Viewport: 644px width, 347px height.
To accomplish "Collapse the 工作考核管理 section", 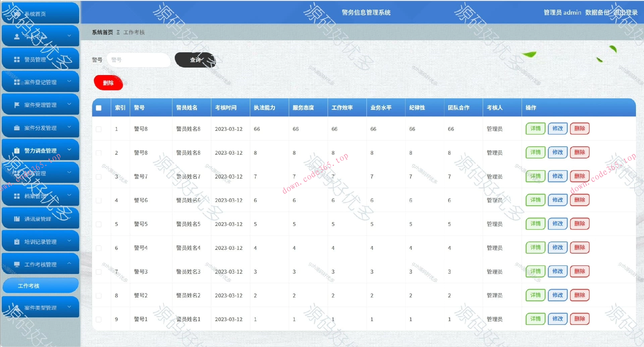I will pyautogui.click(x=69, y=263).
